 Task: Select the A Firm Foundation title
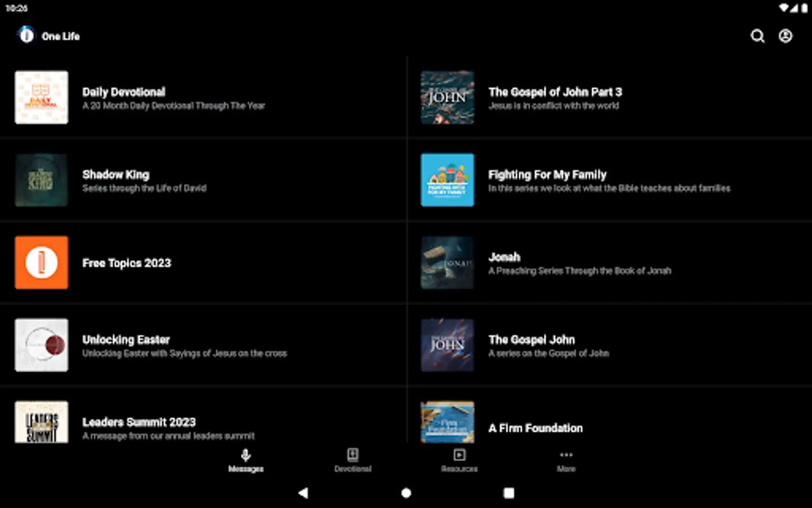536,428
